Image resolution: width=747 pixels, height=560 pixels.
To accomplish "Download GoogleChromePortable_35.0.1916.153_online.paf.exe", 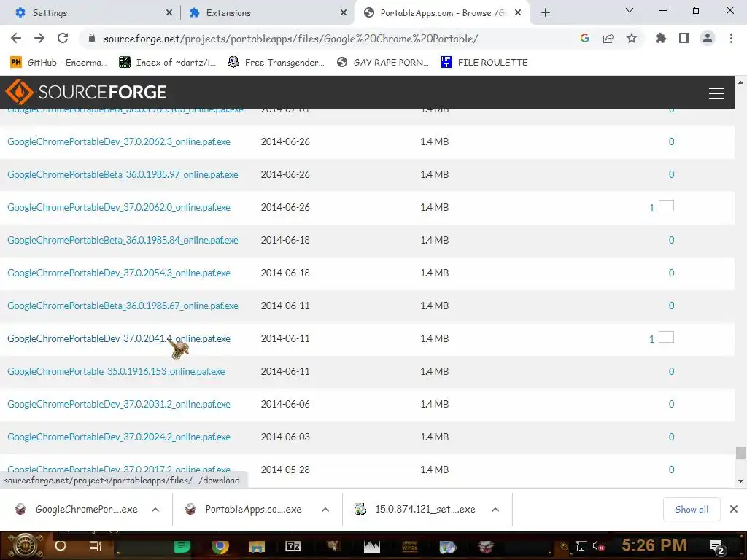I will pos(116,371).
